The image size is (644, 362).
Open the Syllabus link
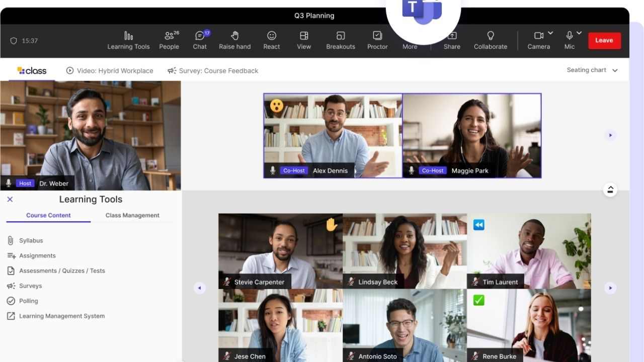coord(31,240)
